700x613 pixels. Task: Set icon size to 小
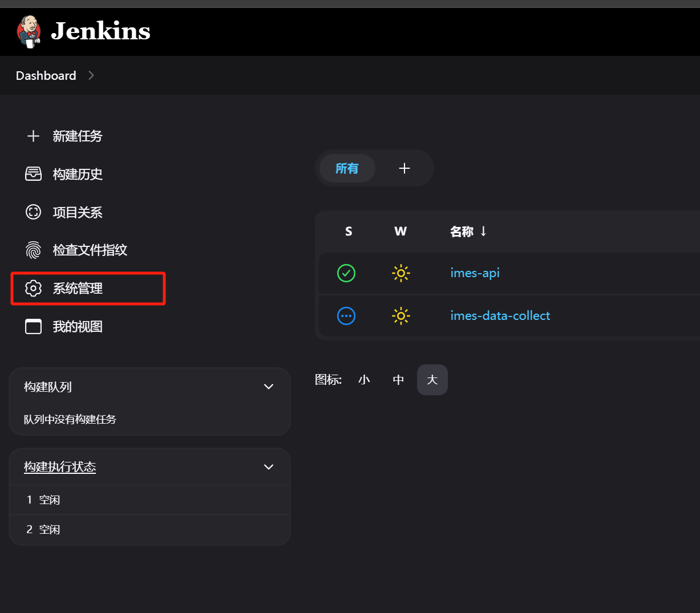(364, 380)
